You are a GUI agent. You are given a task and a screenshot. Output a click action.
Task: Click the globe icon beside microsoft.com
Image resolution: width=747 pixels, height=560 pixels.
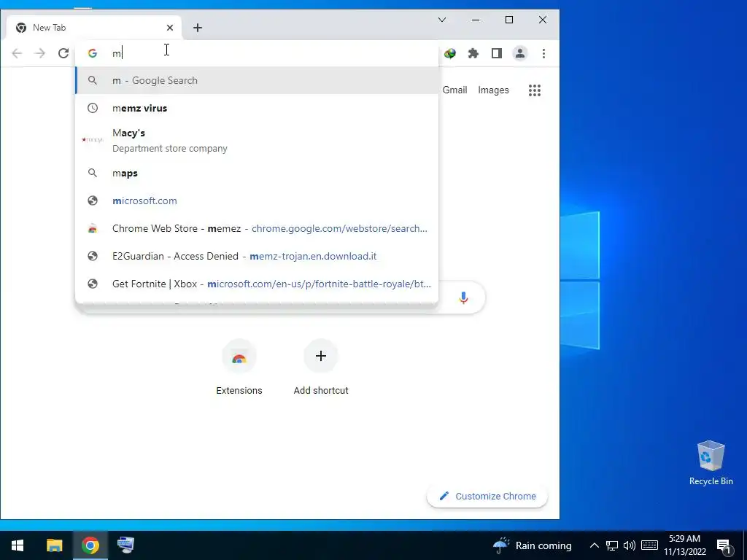93,201
